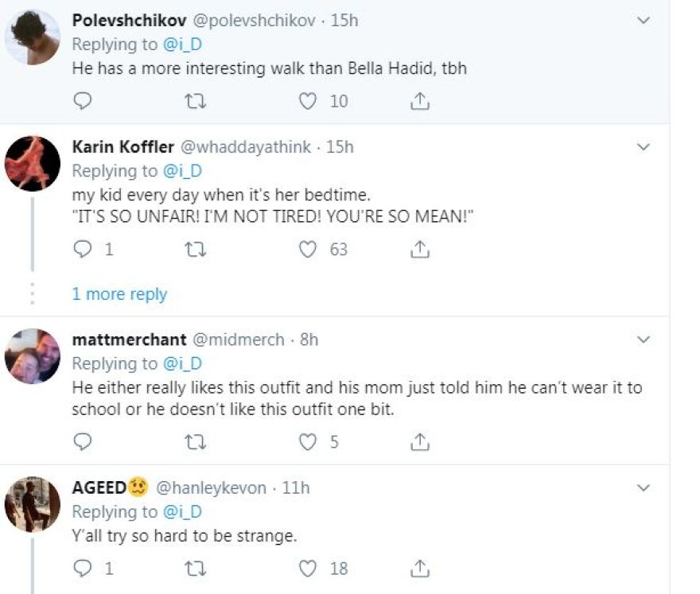Open options chevron on Karin Koffler's tweet
This screenshot has width=700, height=594.
pyautogui.click(x=644, y=147)
